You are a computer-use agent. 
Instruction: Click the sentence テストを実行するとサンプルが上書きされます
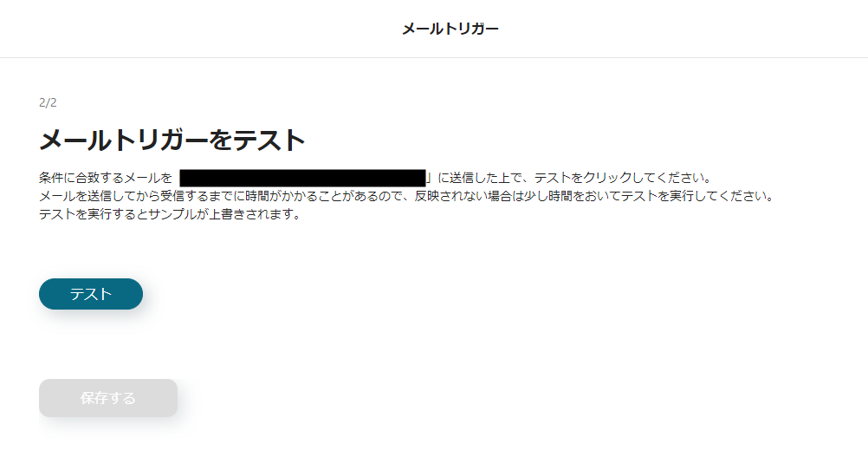pyautogui.click(x=169, y=214)
